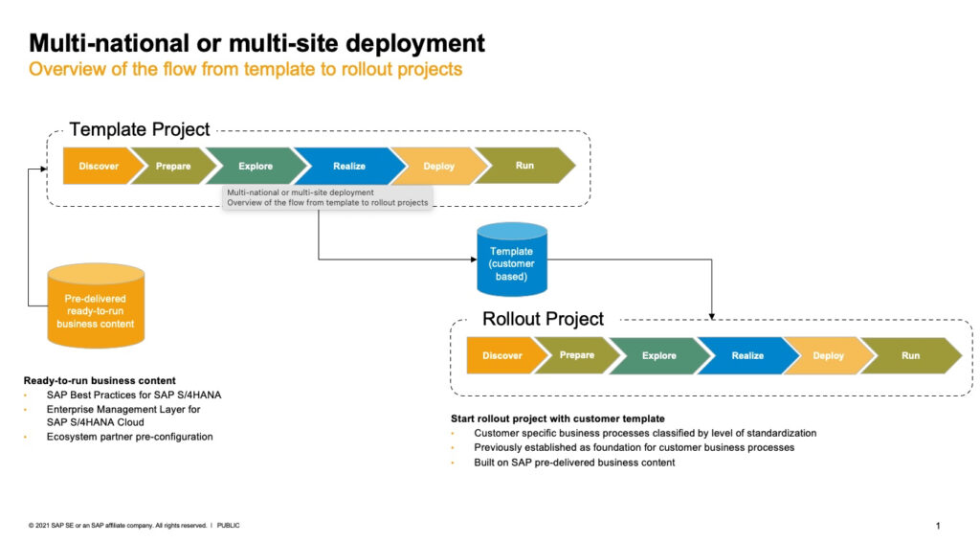Click the gray tooltip box under Explore
The image size is (980, 542).
(327, 197)
